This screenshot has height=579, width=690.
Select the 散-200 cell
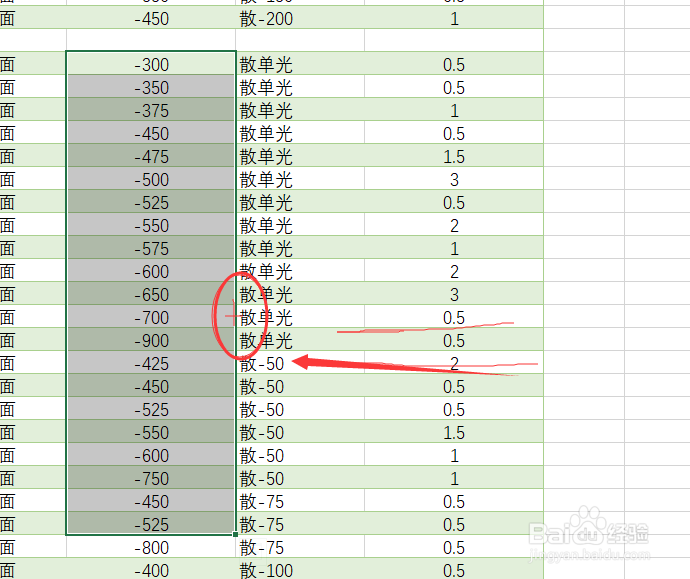click(x=300, y=18)
